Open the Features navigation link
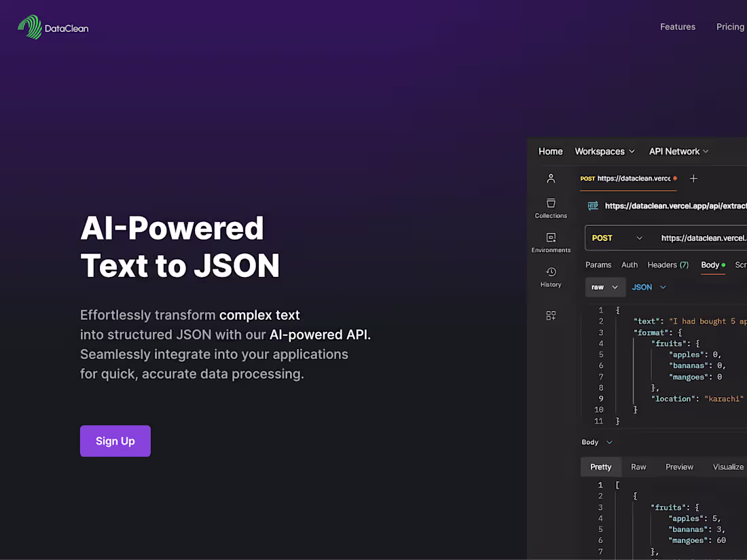 pyautogui.click(x=678, y=26)
